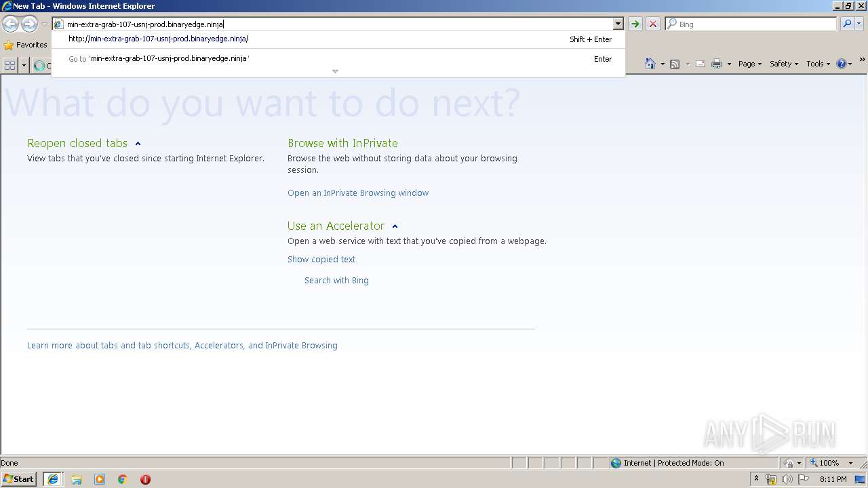Click the red Opera taskbar icon
Viewport: 868px width, 488px height.
pyautogui.click(x=145, y=479)
